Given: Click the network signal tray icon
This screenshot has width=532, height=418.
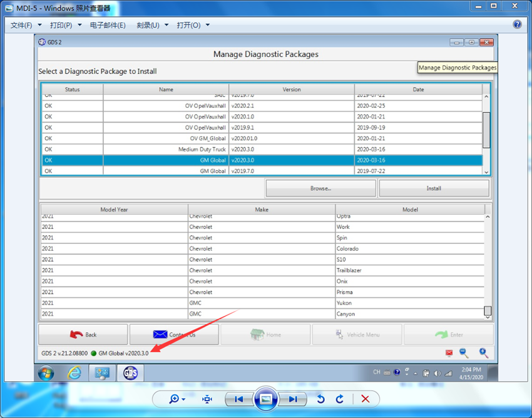Looking at the screenshot, I should click(448, 374).
